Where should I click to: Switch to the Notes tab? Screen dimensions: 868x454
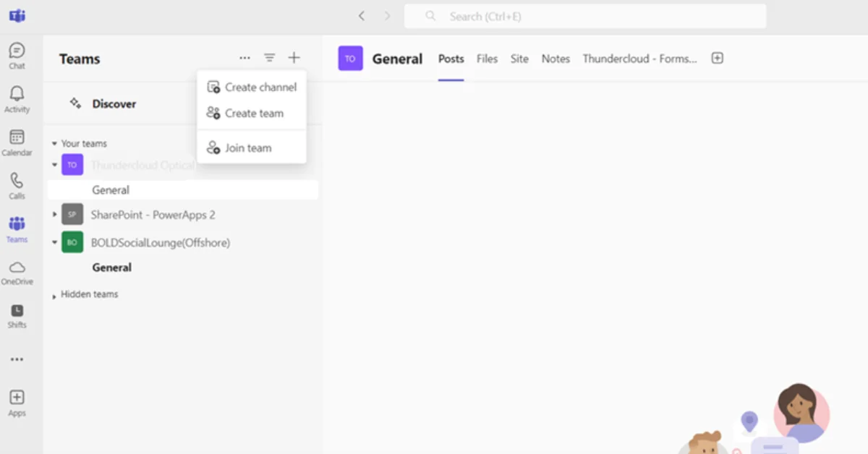click(556, 59)
